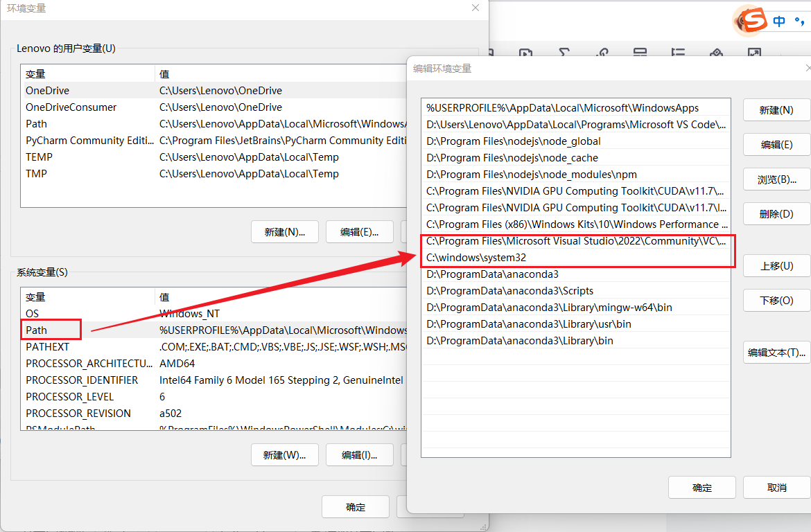Select the D:\ProgramData\anaconda3 entry
The width and height of the screenshot is (811, 532).
click(x=575, y=274)
